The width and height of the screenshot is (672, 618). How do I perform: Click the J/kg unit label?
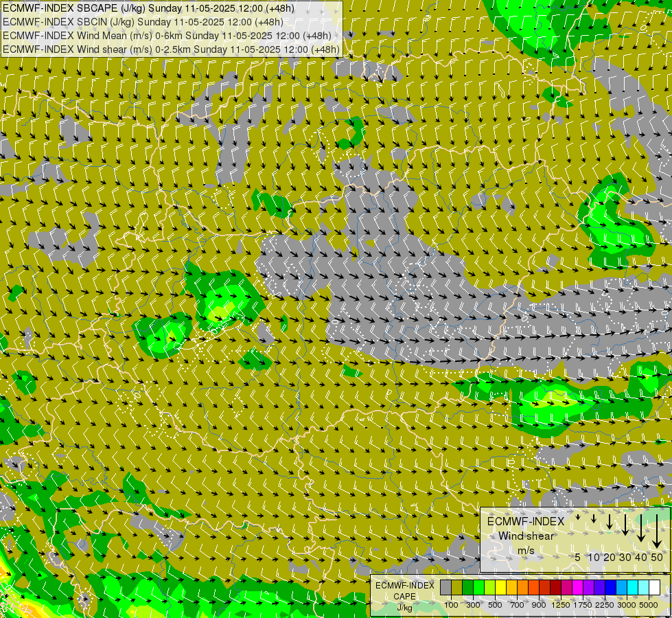click(404, 608)
